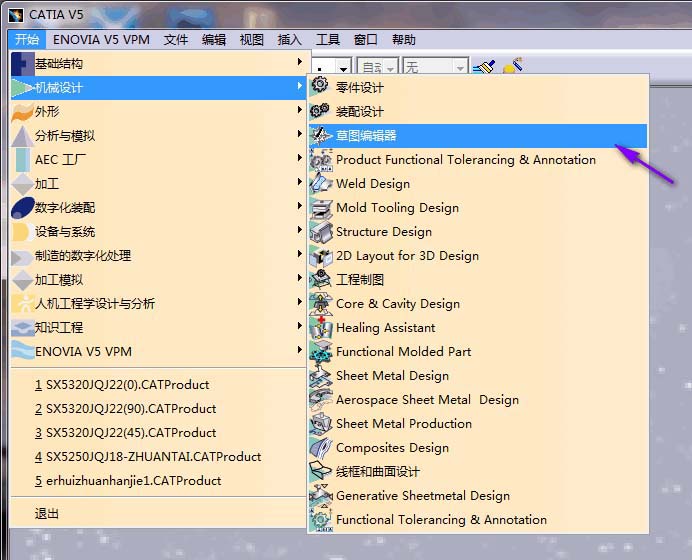The height and width of the screenshot is (560, 692).
Task: Choose 退出 to exit CATIA
Action: pos(158,514)
